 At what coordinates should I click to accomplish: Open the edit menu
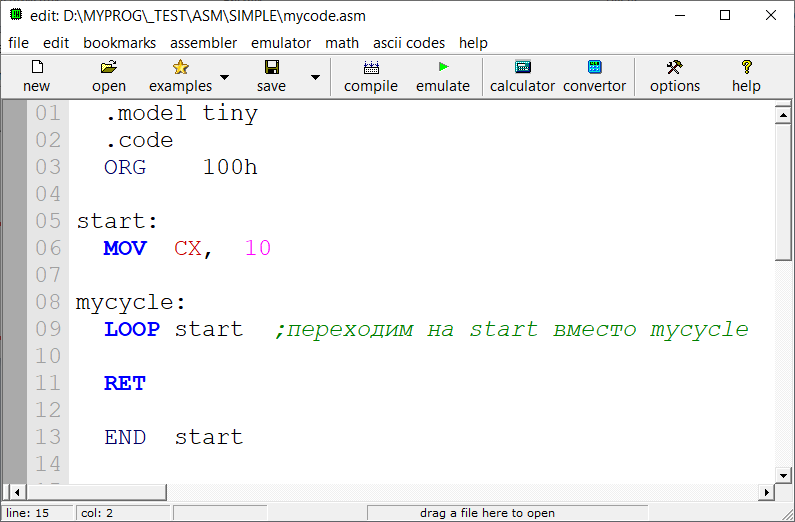[56, 43]
